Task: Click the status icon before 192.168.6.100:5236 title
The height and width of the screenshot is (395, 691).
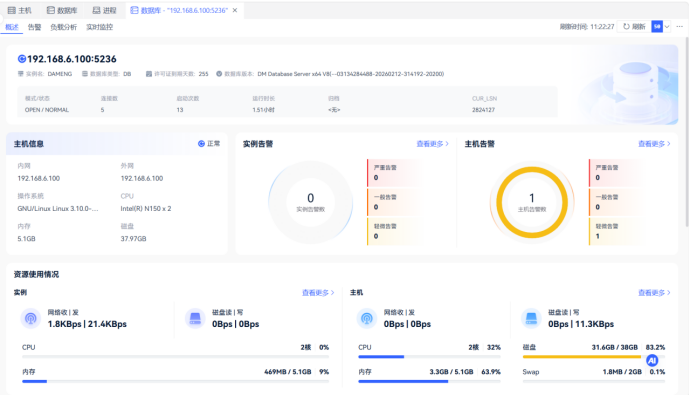Action: [x=22, y=59]
